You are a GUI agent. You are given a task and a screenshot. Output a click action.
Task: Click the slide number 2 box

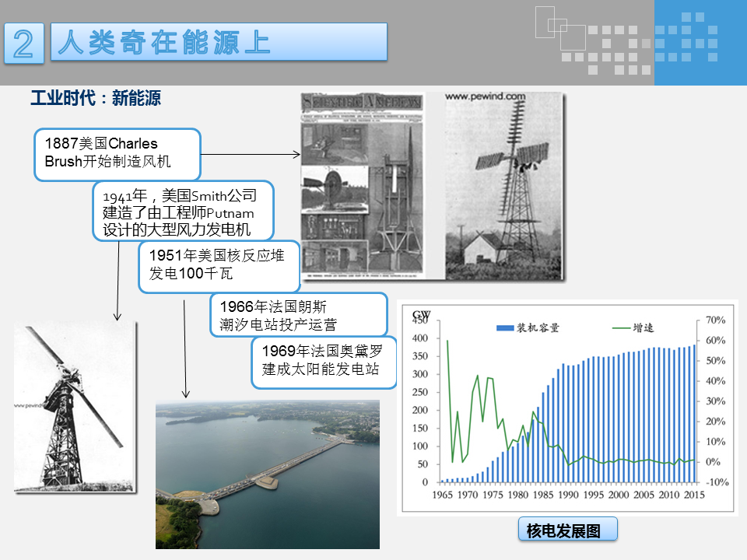[x=24, y=44]
